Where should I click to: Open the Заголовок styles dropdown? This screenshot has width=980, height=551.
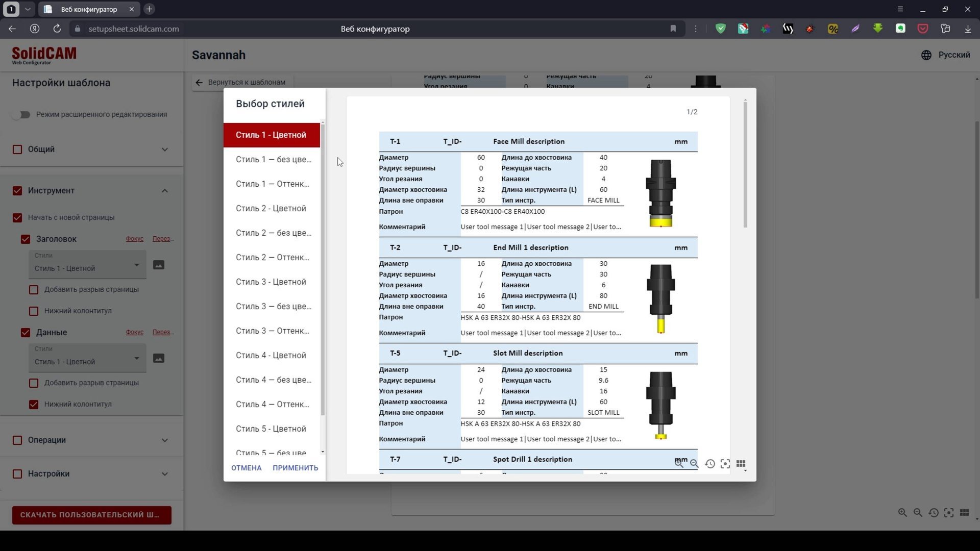[x=87, y=265]
